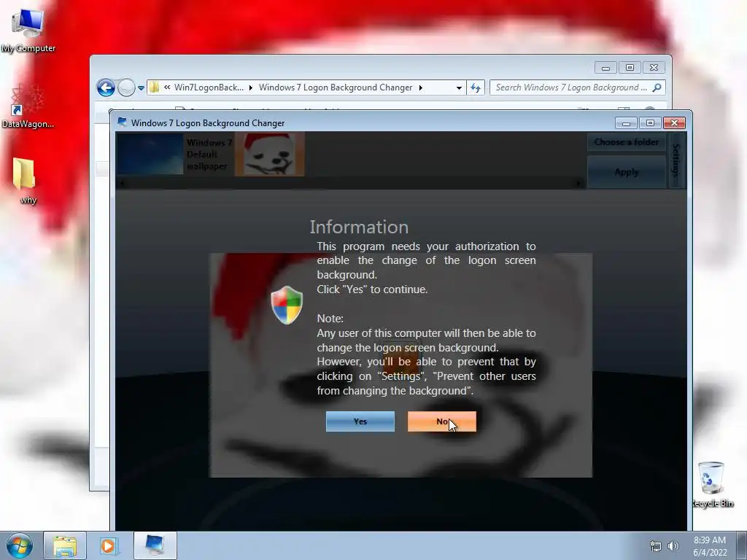Open the Explorer recent pages dropdown
This screenshot has height=560, width=747.
(141, 88)
